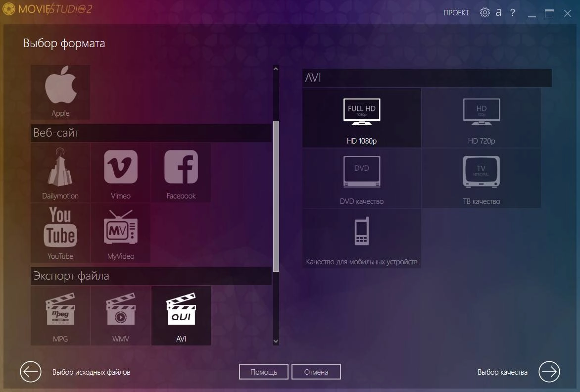Proceed with the right arrow circle

[x=549, y=372]
